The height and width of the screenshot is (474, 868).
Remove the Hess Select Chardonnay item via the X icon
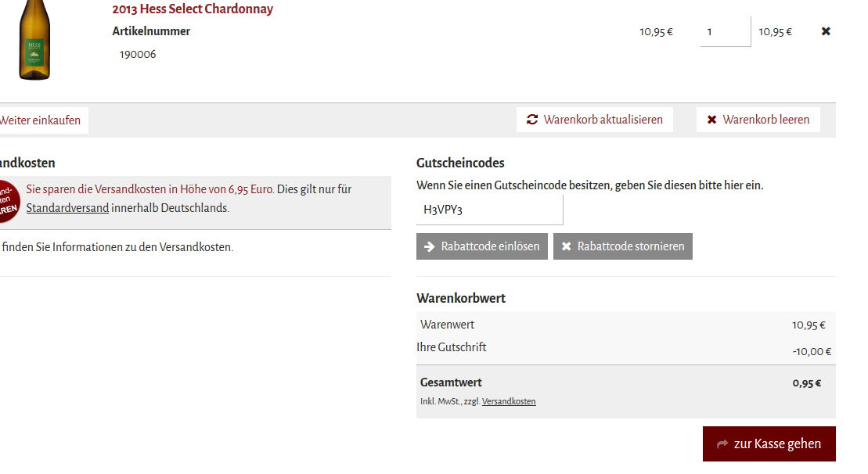pyautogui.click(x=826, y=31)
